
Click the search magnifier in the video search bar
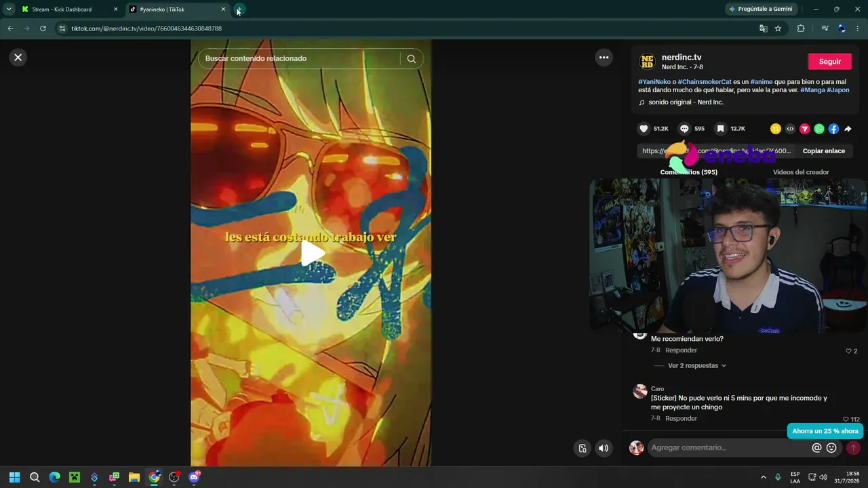(x=412, y=59)
